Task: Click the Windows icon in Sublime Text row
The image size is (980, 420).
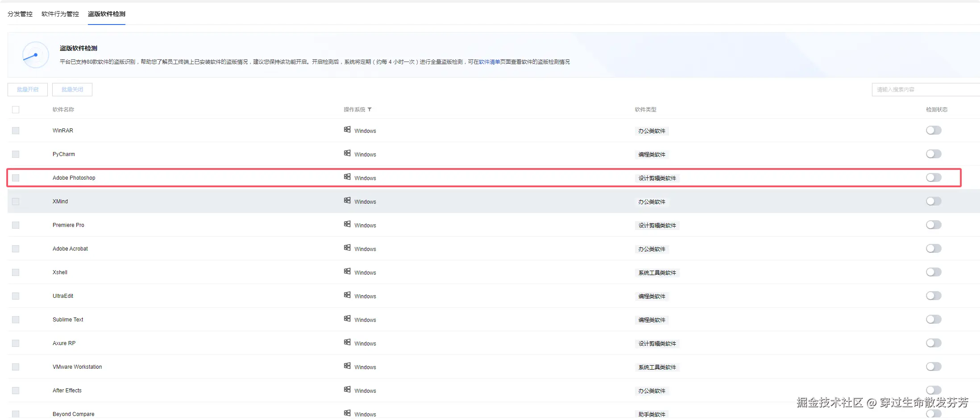Action: coord(347,319)
